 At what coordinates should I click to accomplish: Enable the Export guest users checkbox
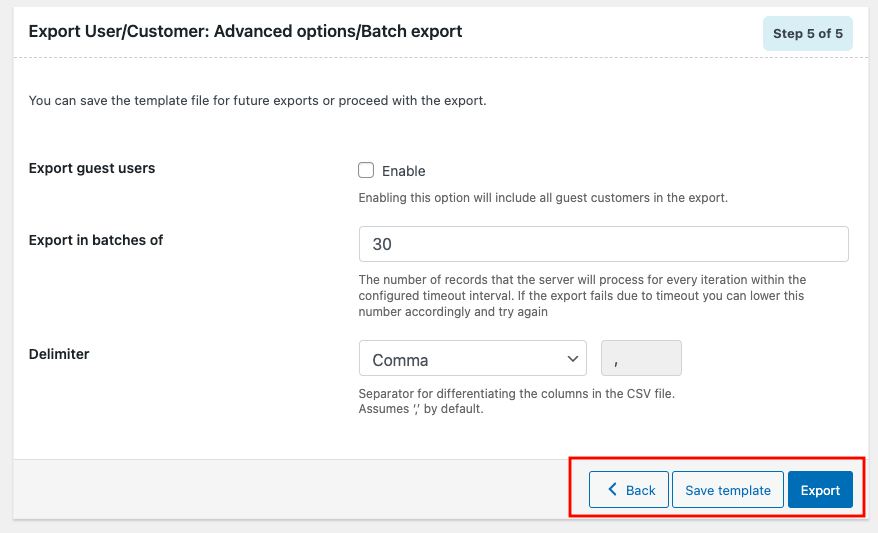click(x=366, y=170)
